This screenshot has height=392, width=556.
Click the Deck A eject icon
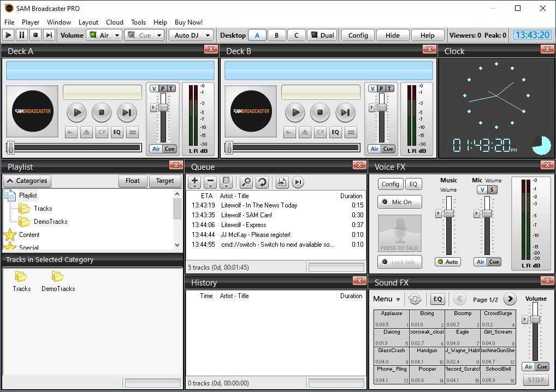[86, 133]
